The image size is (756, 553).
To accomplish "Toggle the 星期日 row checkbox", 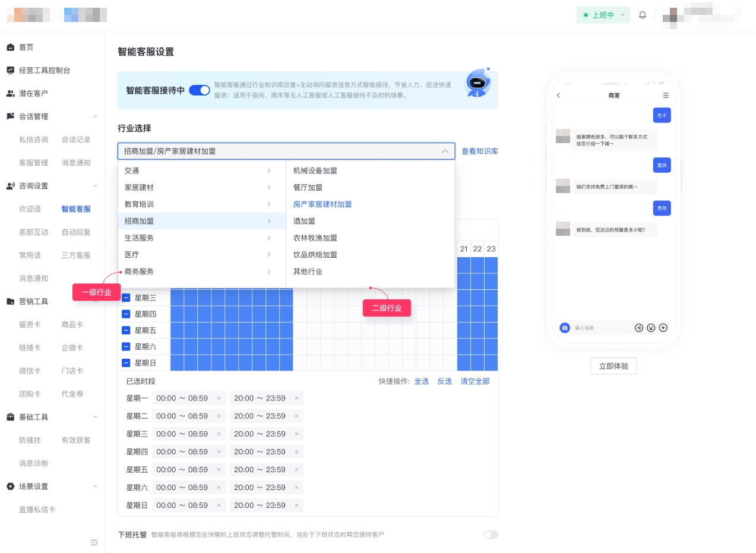I will pyautogui.click(x=126, y=362).
